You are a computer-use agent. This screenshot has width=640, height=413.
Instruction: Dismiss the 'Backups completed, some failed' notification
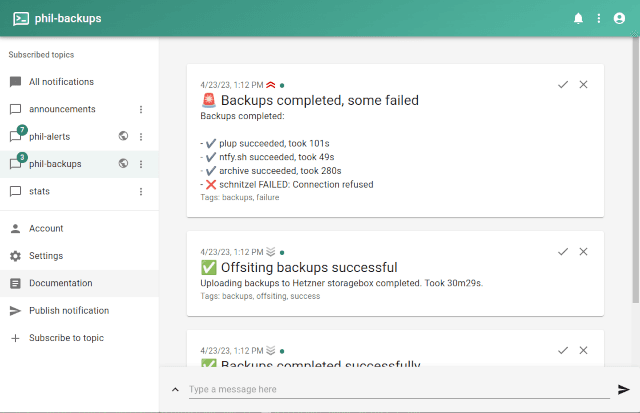[584, 84]
